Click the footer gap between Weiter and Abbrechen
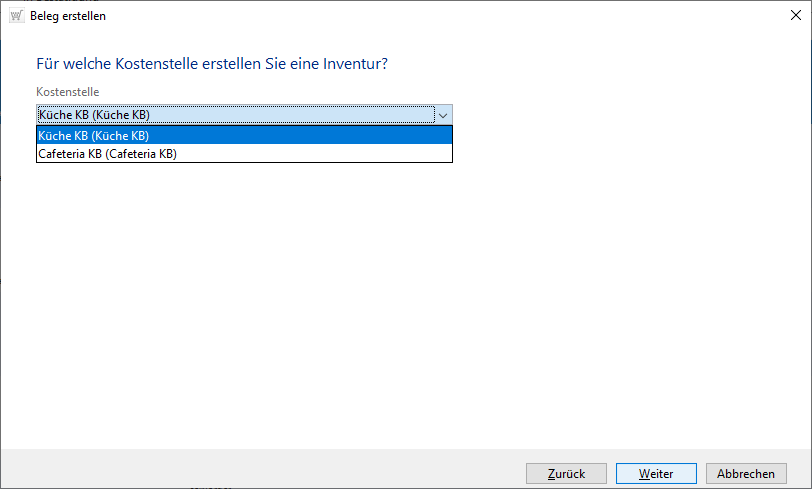 click(x=701, y=473)
